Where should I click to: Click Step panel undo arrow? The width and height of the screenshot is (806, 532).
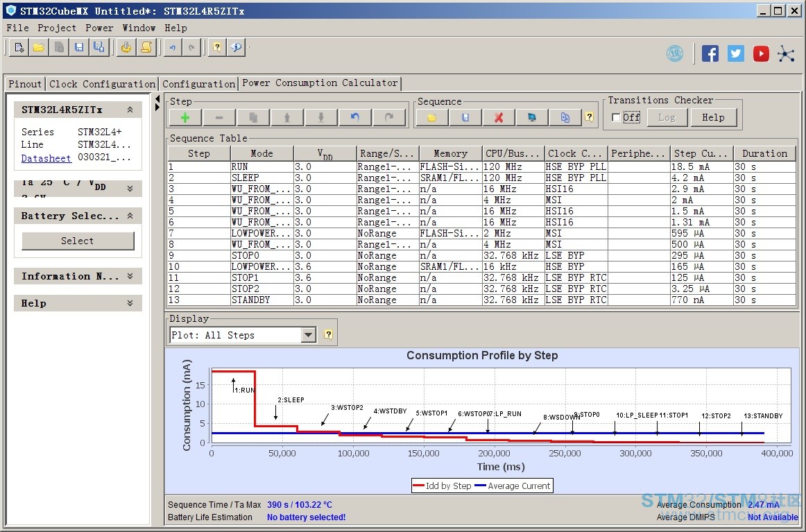(355, 118)
